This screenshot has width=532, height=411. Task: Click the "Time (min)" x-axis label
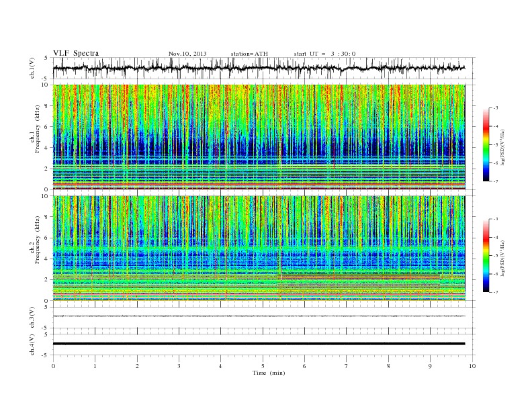pos(269,373)
